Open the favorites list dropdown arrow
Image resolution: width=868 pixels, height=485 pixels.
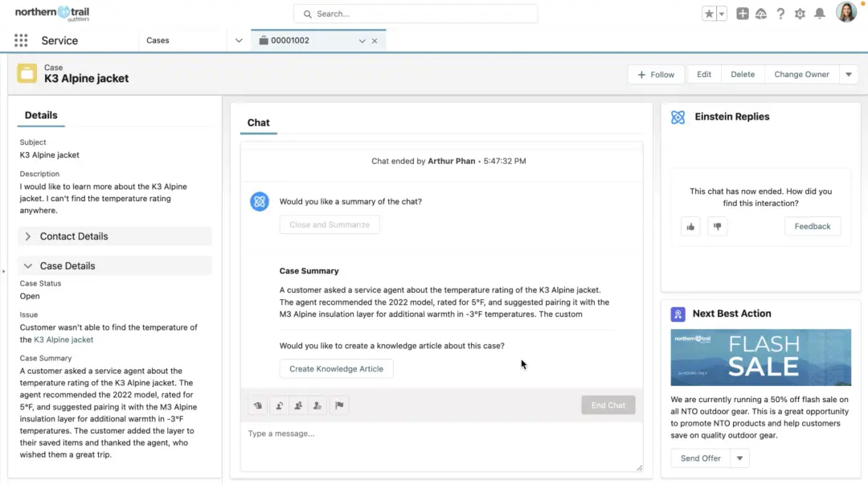[722, 14]
